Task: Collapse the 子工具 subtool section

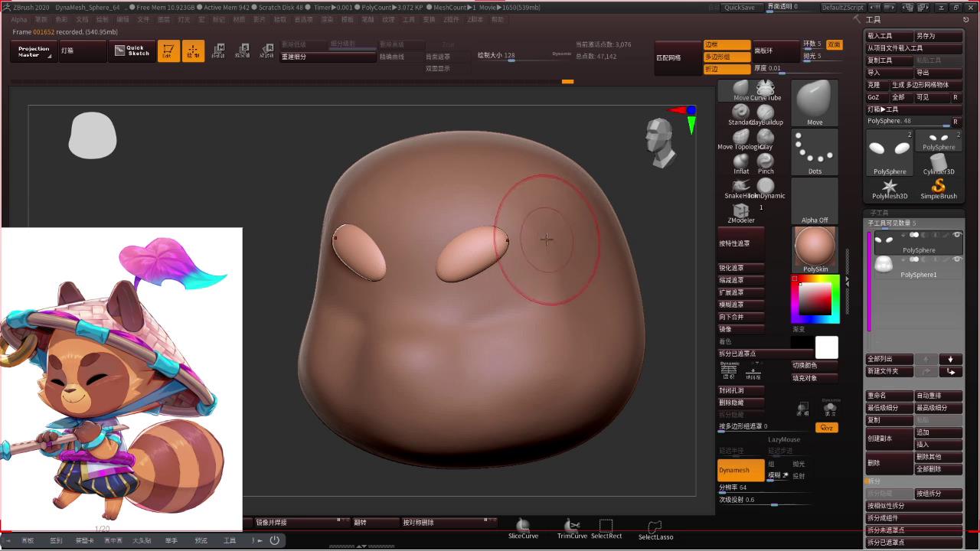Action: 880,213
